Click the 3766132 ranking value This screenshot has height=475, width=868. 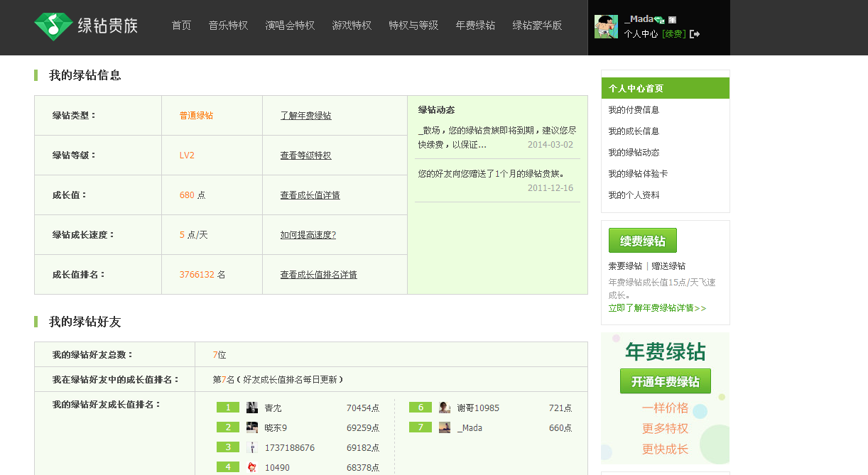pos(197,275)
